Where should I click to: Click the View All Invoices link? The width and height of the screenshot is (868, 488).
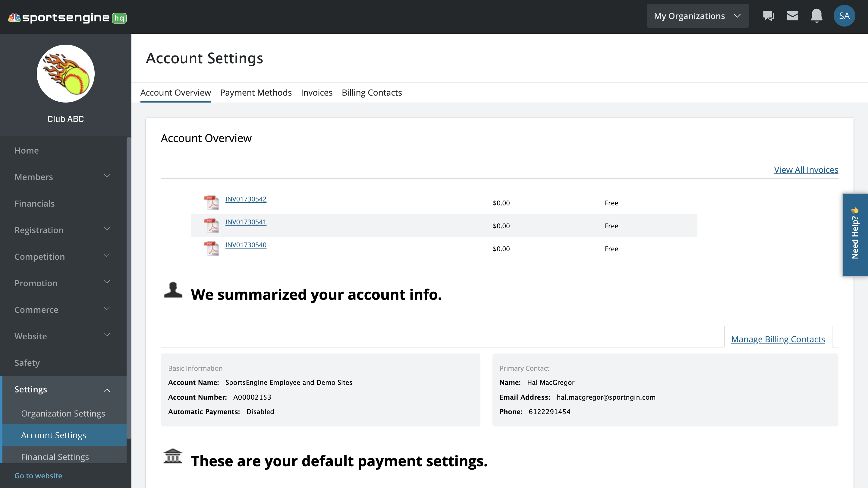coord(806,170)
